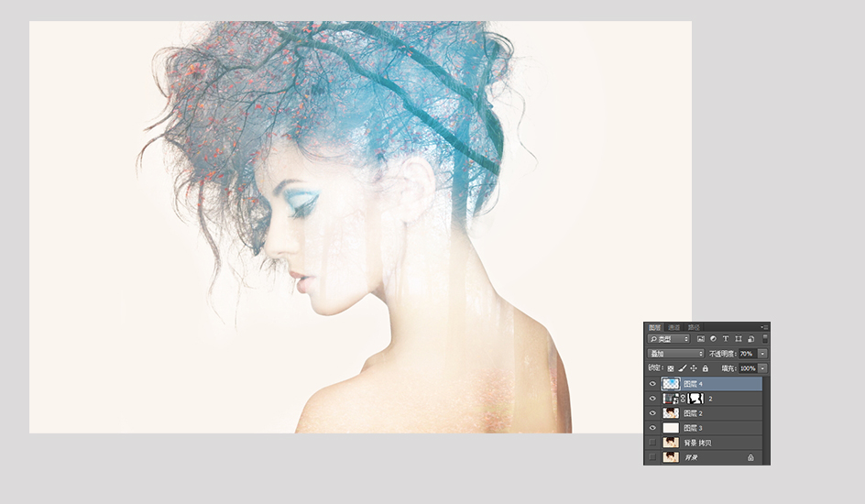The width and height of the screenshot is (865, 504).
Task: Select the 图层 4 thumbnail
Action: tap(671, 383)
